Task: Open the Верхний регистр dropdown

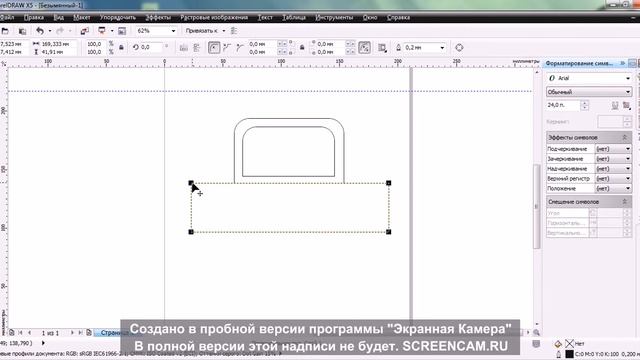Action: coord(613,179)
